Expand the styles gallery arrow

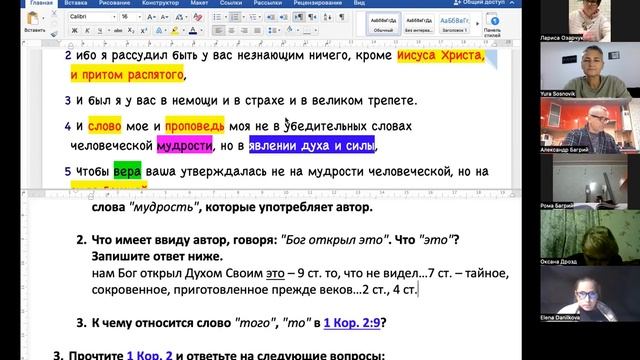coord(477,24)
